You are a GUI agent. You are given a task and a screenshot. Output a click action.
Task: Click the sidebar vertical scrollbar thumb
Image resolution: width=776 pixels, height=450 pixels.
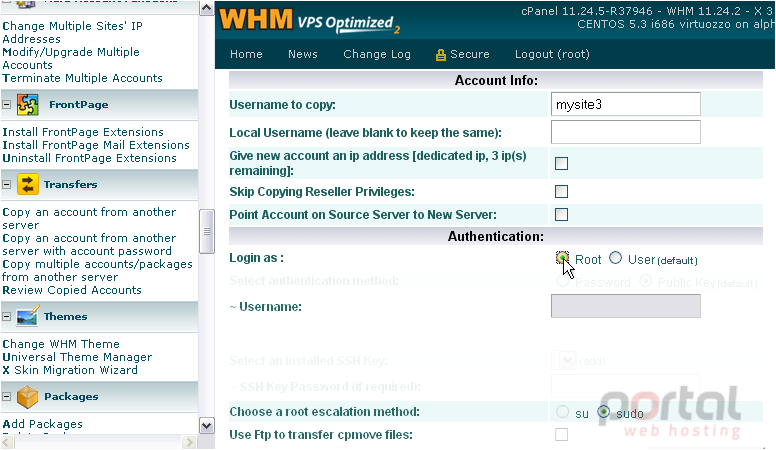(x=206, y=231)
